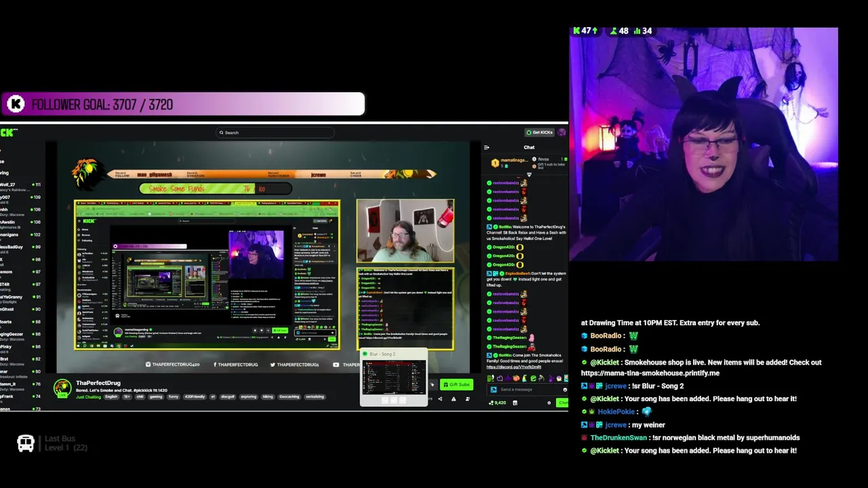
Task: Click previous track in the Blur - Song 2 preview
Action: (x=384, y=400)
